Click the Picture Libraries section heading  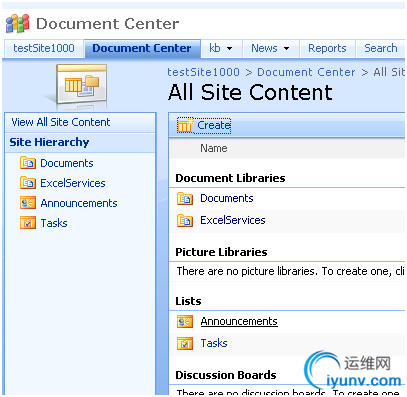[221, 252]
